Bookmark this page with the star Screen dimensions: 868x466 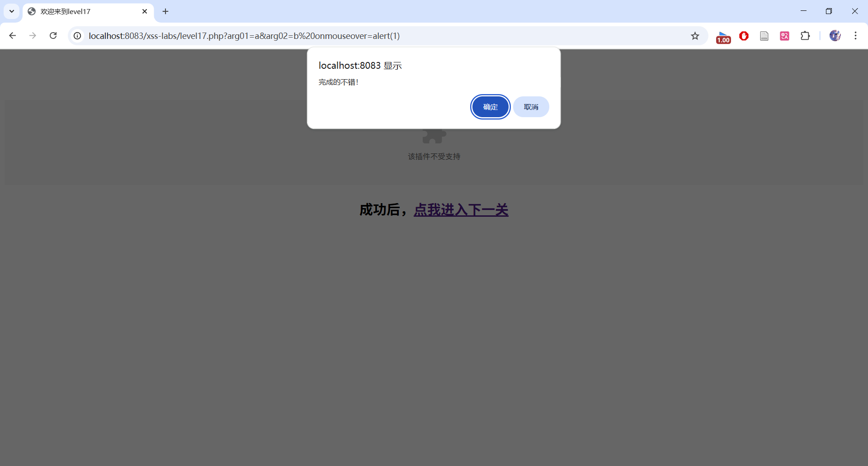(695, 36)
